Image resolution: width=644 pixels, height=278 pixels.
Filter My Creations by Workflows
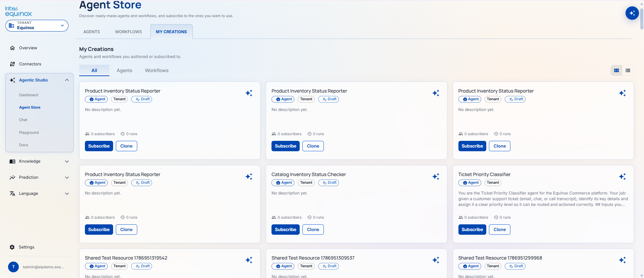tap(157, 70)
